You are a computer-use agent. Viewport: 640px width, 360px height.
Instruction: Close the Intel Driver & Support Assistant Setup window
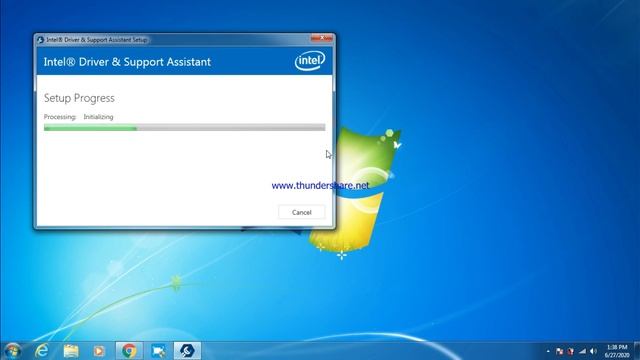322,38
